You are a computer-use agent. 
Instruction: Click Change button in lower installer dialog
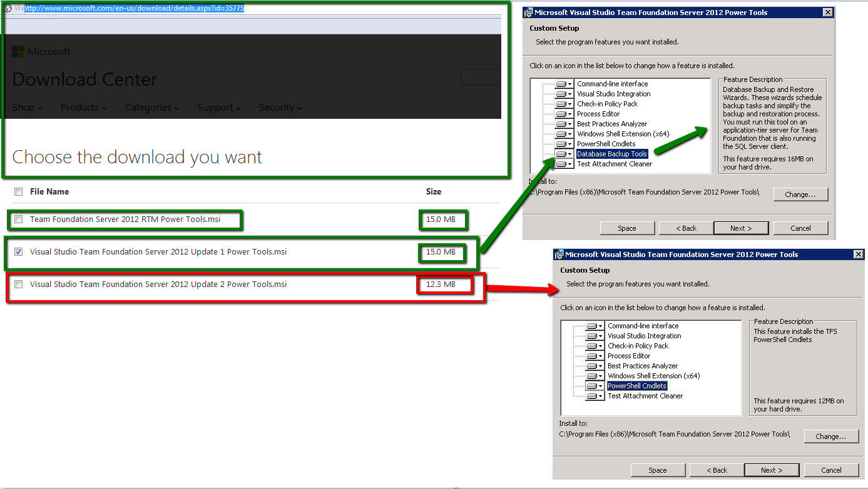(831, 436)
